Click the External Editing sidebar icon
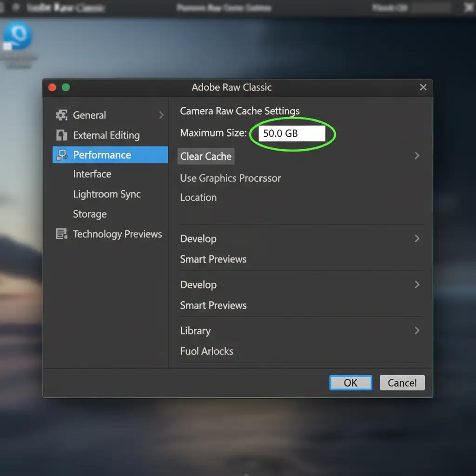Screen dimensions: 476x476 click(61, 135)
